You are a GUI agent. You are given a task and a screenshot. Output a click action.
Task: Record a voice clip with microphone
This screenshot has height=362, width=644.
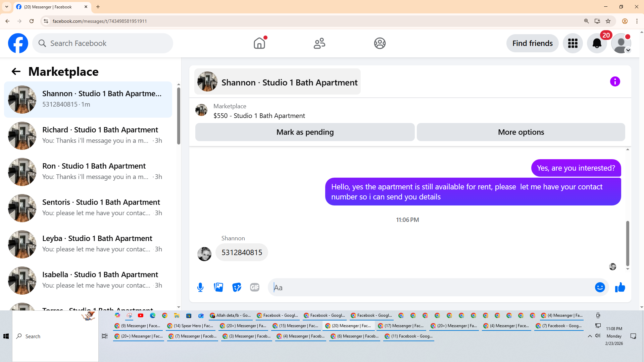pyautogui.click(x=200, y=287)
